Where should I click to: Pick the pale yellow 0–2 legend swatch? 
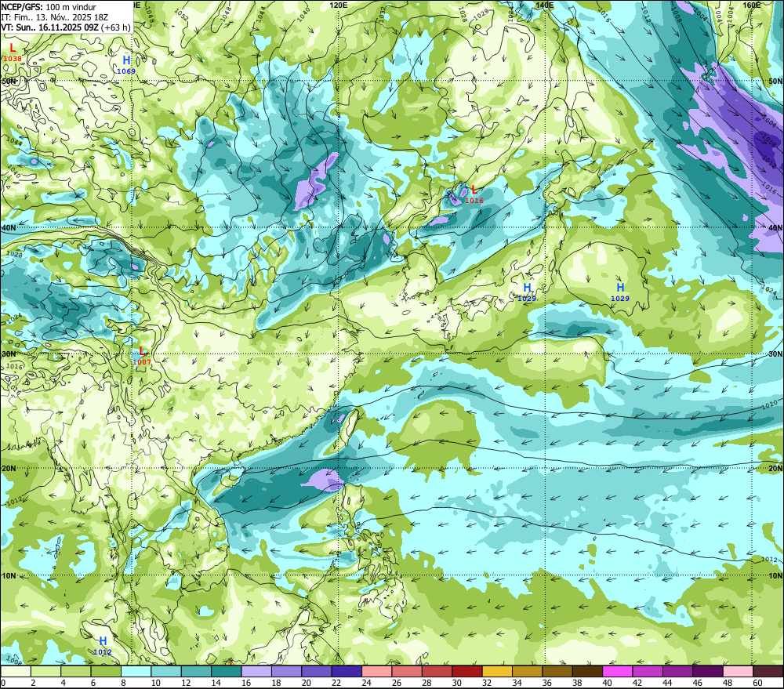point(16,672)
